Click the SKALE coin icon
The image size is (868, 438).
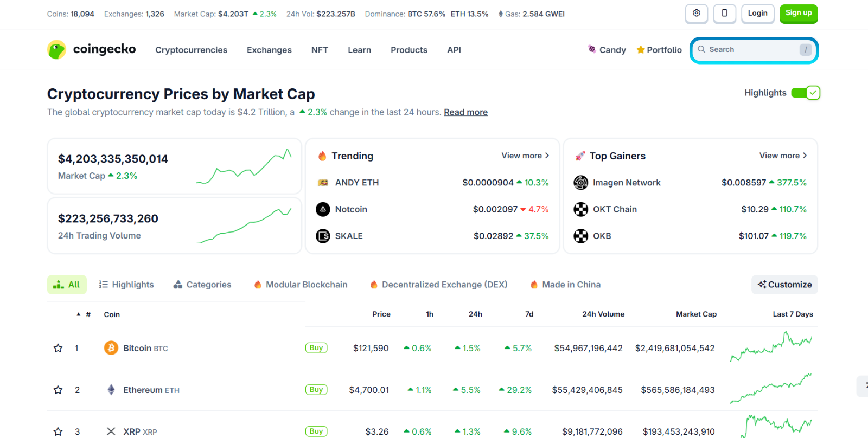coord(323,236)
